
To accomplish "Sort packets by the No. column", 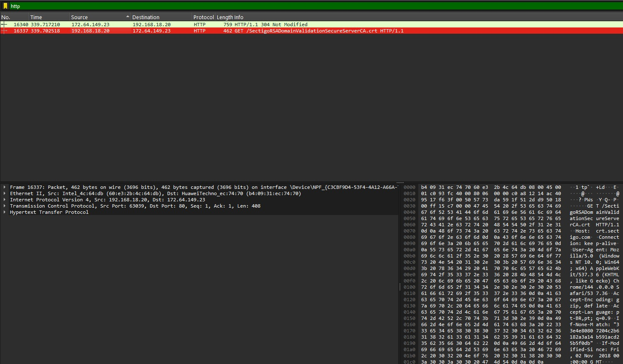I will point(14,17).
